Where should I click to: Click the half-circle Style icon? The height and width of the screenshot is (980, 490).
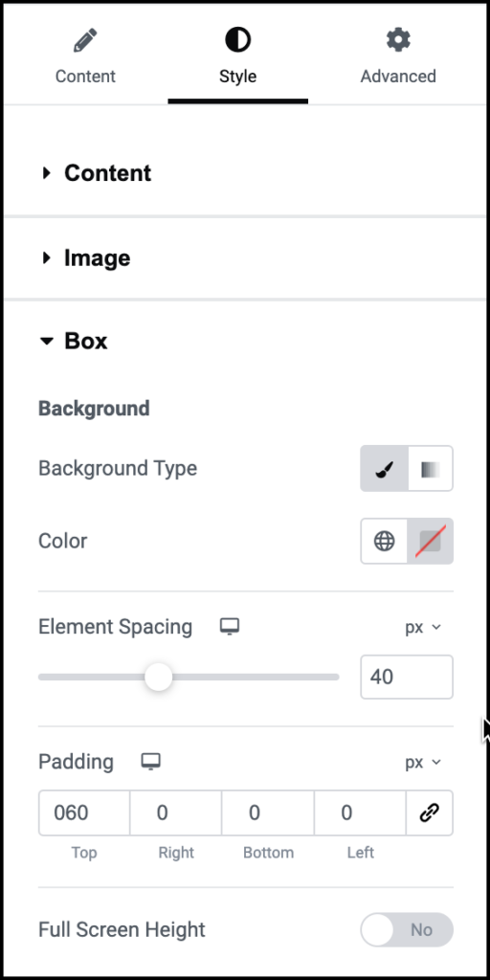pyautogui.click(x=237, y=40)
